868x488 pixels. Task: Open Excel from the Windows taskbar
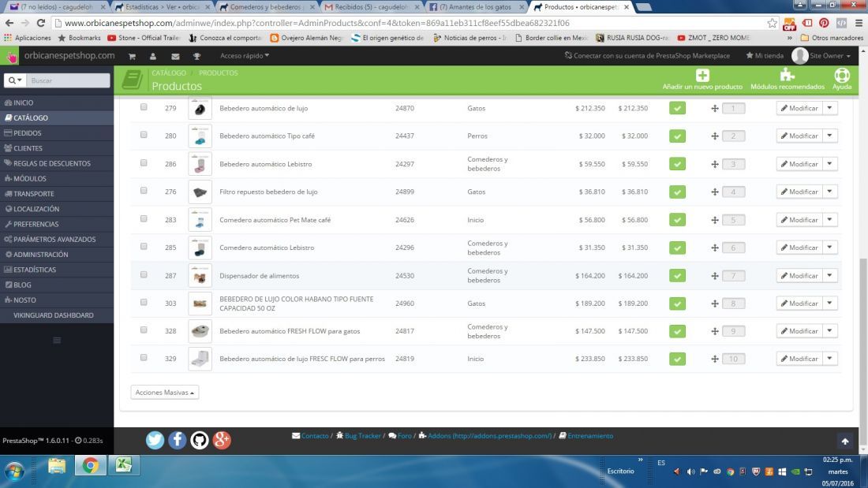123,465
